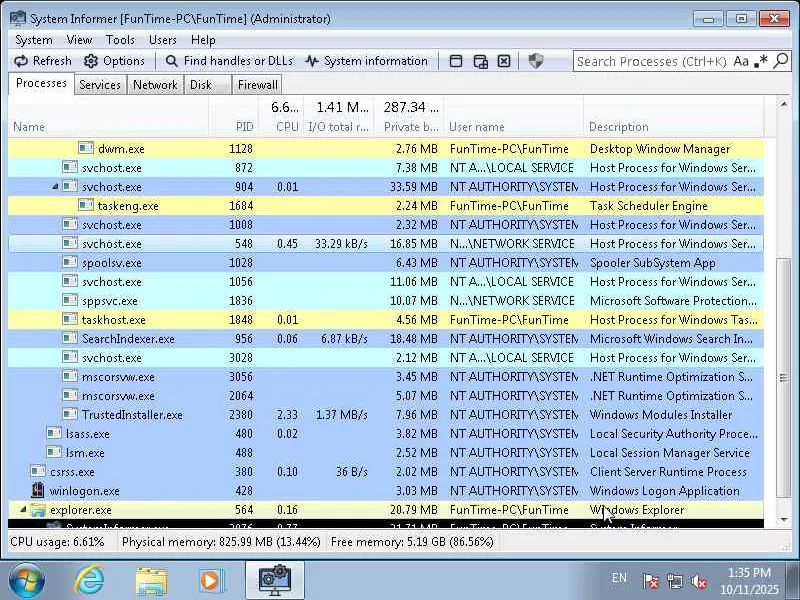Collapse the explorer.exe tree node
This screenshot has height=600, width=800.
tap(22, 510)
